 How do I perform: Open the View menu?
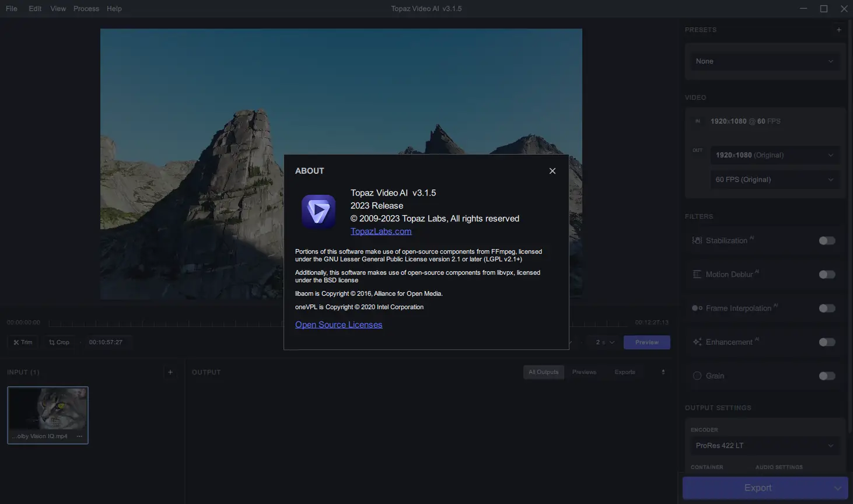[58, 9]
